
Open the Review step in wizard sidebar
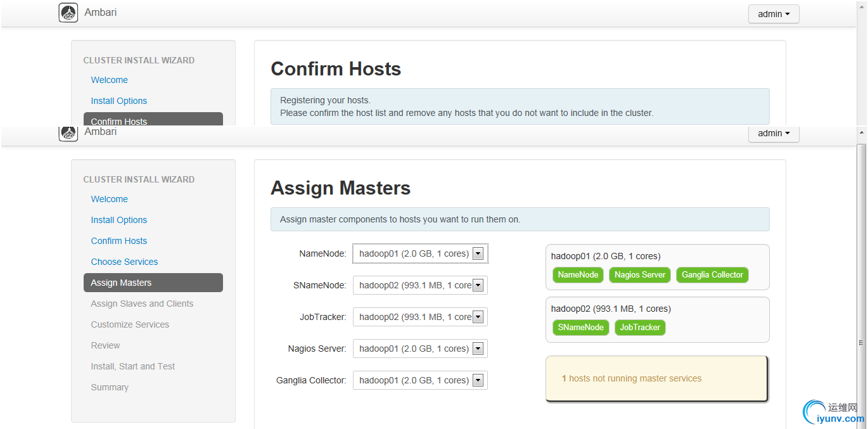(105, 345)
